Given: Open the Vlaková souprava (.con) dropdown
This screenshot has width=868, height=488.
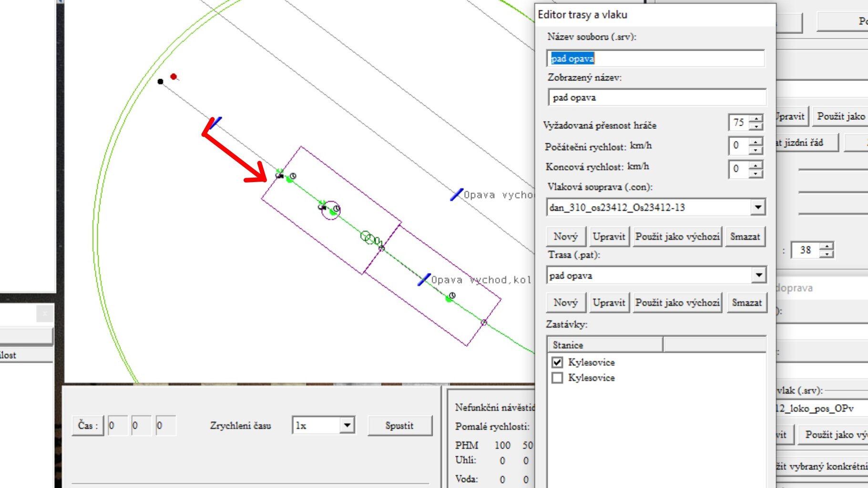Looking at the screenshot, I should click(757, 207).
